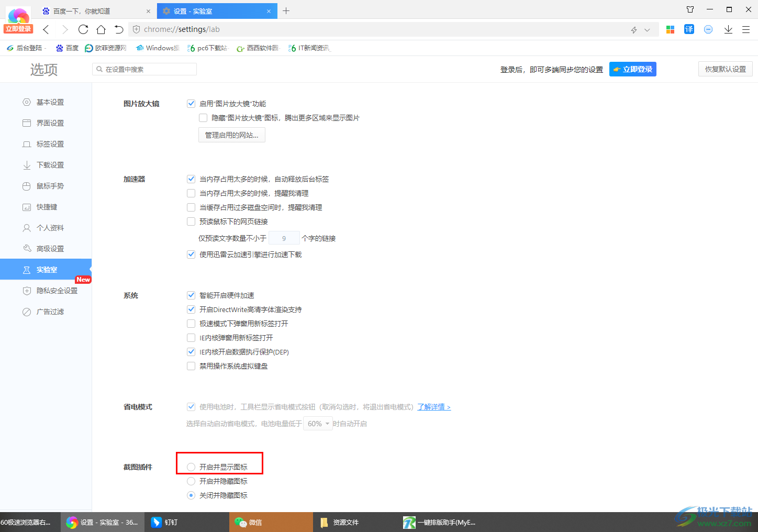Reload the page with the refresh icon

click(x=83, y=30)
